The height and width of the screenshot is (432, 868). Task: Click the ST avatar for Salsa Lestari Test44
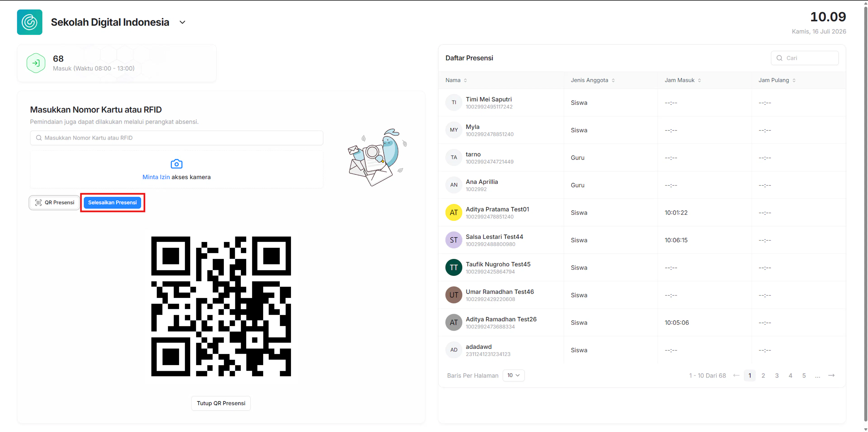454,240
